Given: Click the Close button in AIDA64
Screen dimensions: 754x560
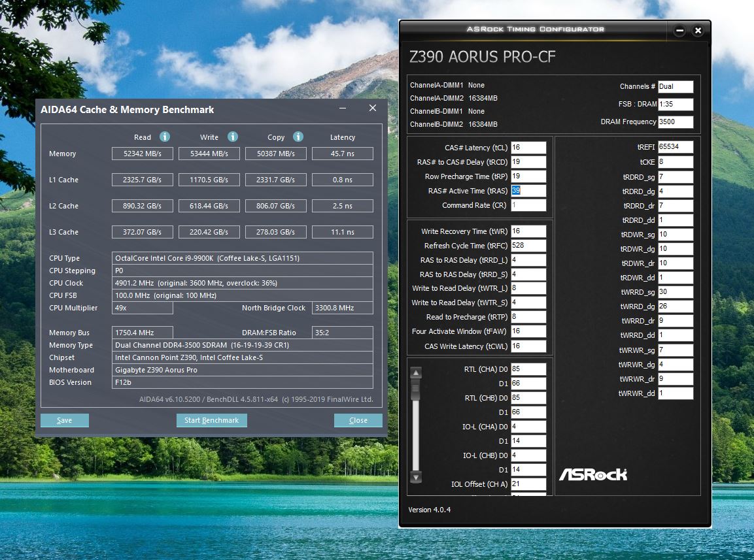Looking at the screenshot, I should pyautogui.click(x=358, y=420).
